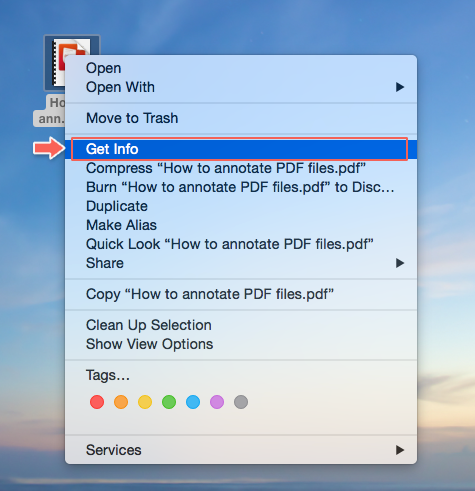Expand the Services submenu arrow
The image size is (475, 491).
point(400,450)
